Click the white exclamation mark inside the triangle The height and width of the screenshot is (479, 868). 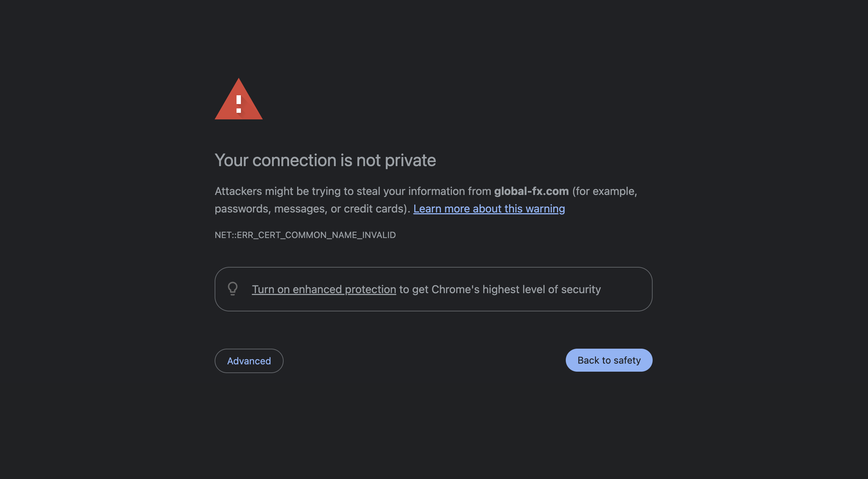pyautogui.click(x=239, y=104)
